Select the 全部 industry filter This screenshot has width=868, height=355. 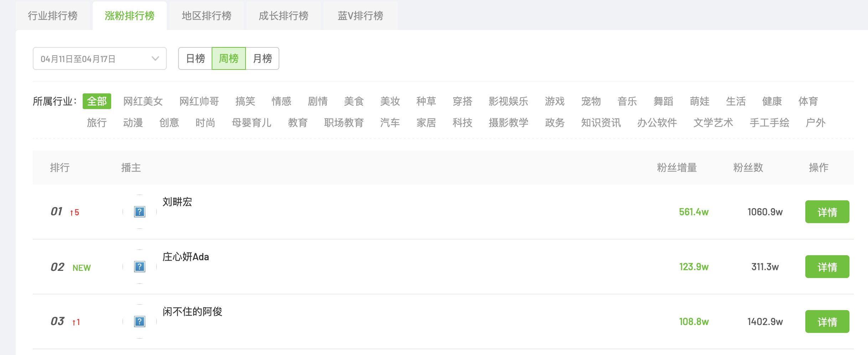(x=97, y=101)
